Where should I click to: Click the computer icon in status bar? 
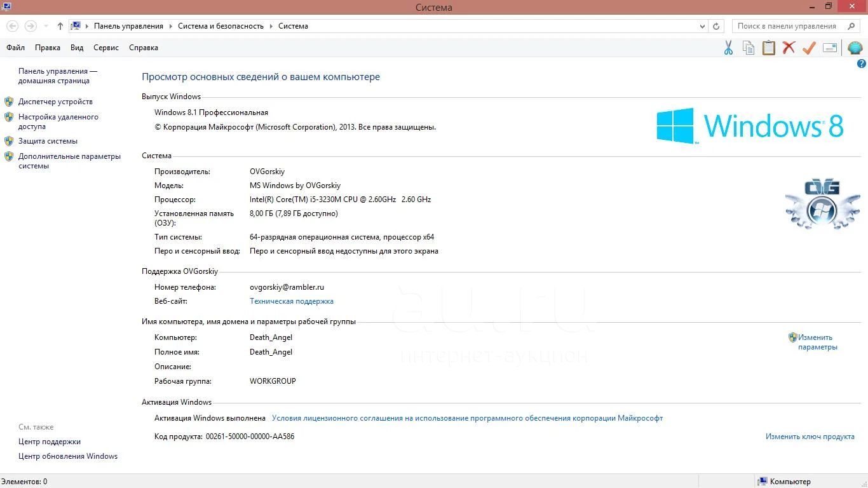pyautogui.click(x=763, y=482)
